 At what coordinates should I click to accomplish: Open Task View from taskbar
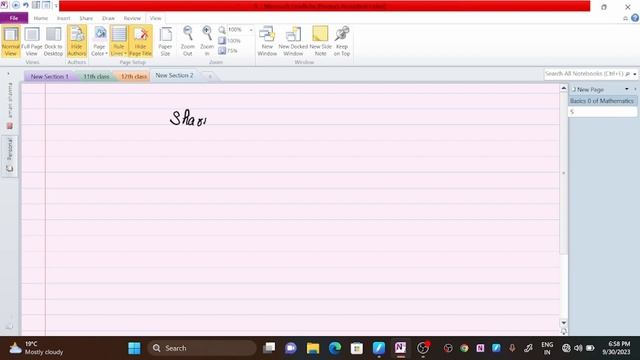tap(269, 348)
